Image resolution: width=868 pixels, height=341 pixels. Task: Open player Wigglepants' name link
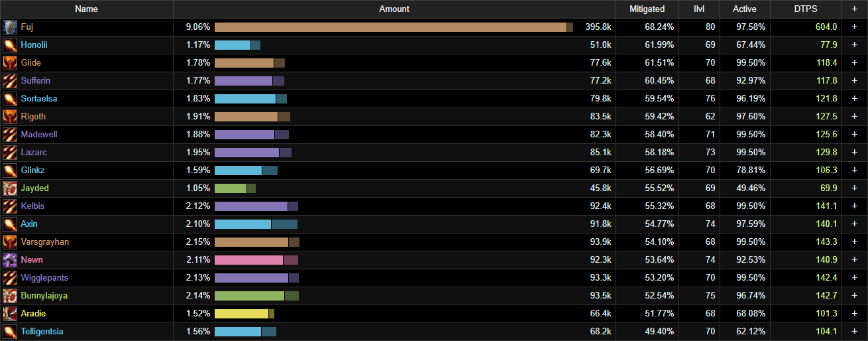point(44,278)
